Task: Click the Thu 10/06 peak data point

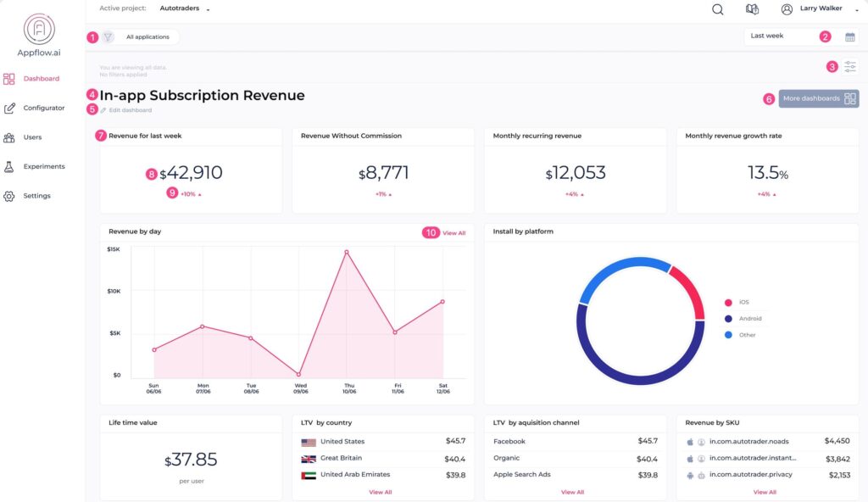Action: [347, 252]
